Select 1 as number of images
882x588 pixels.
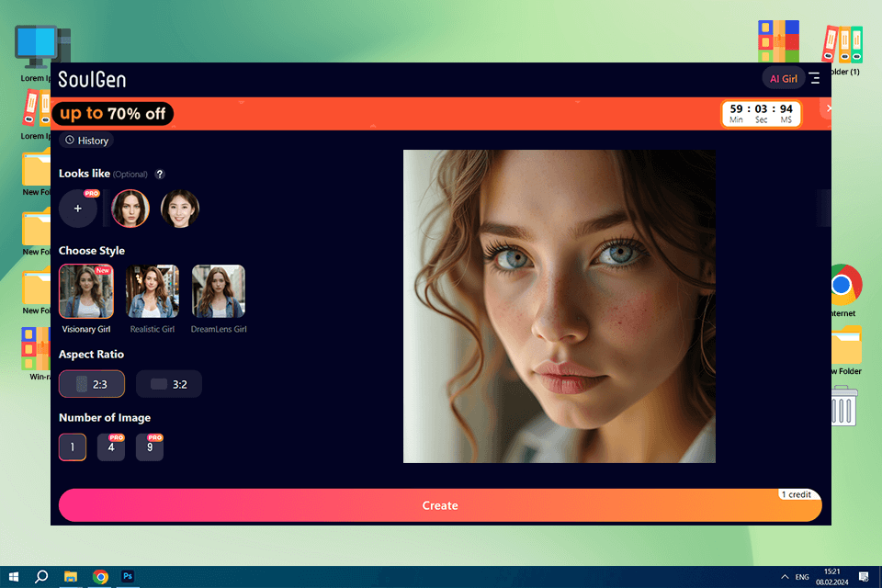(73, 447)
